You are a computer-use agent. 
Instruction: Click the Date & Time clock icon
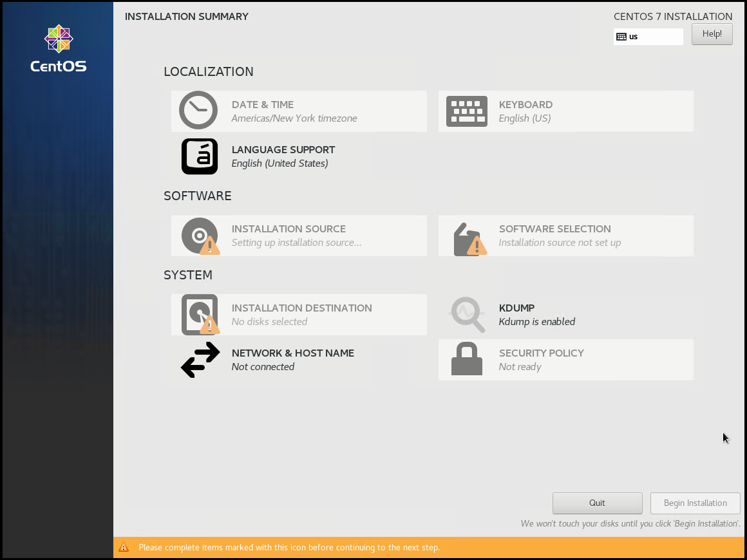click(x=198, y=111)
